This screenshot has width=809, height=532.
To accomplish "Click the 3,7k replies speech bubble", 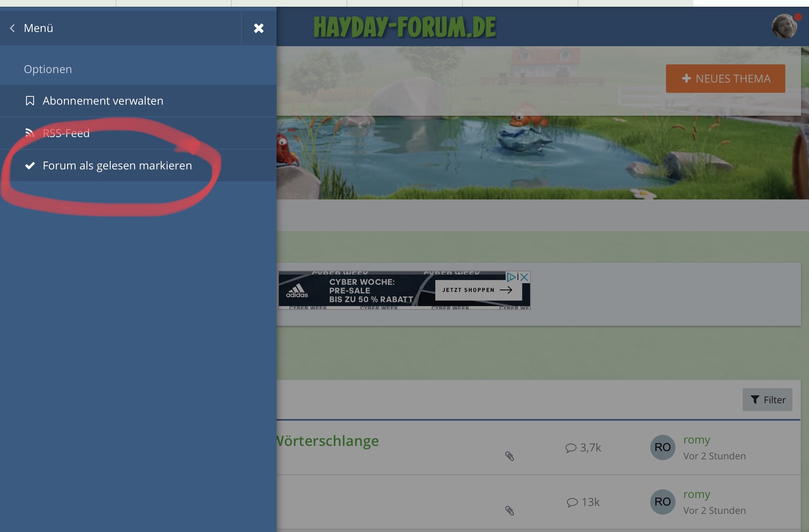I will tap(571, 448).
